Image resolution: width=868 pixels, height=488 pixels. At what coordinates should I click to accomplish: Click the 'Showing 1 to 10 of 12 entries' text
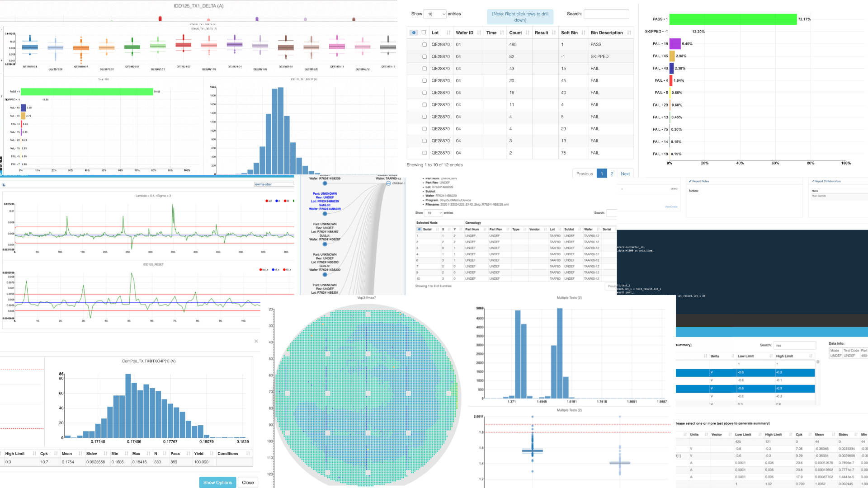(434, 165)
